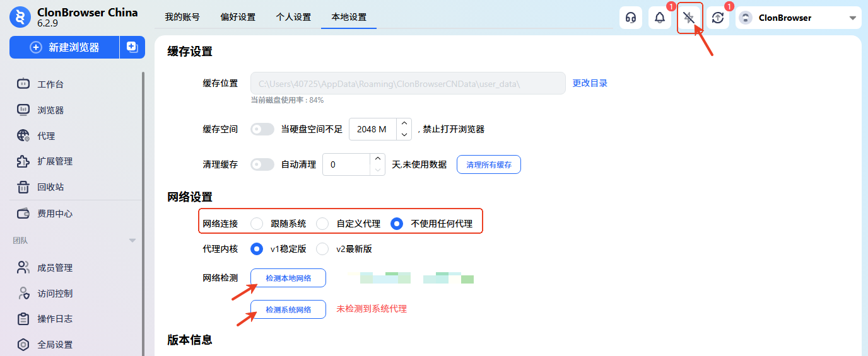Click the batch create browser icon
Viewport: 868px width, 356px height.
(132, 47)
